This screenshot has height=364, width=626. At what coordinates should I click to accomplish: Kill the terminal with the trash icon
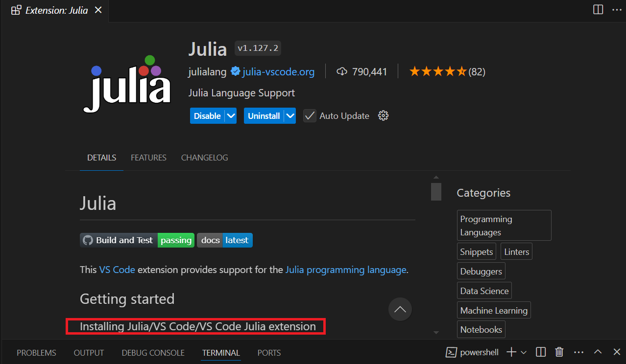(559, 352)
